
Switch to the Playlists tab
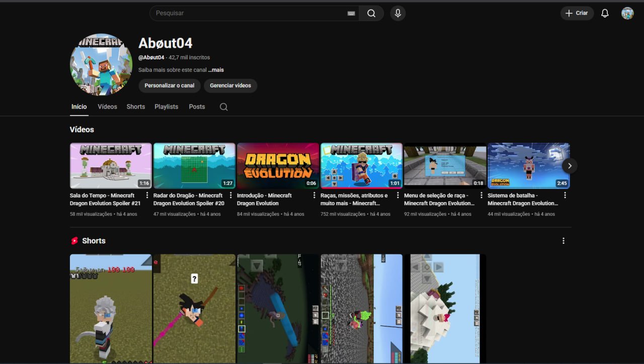tap(167, 107)
